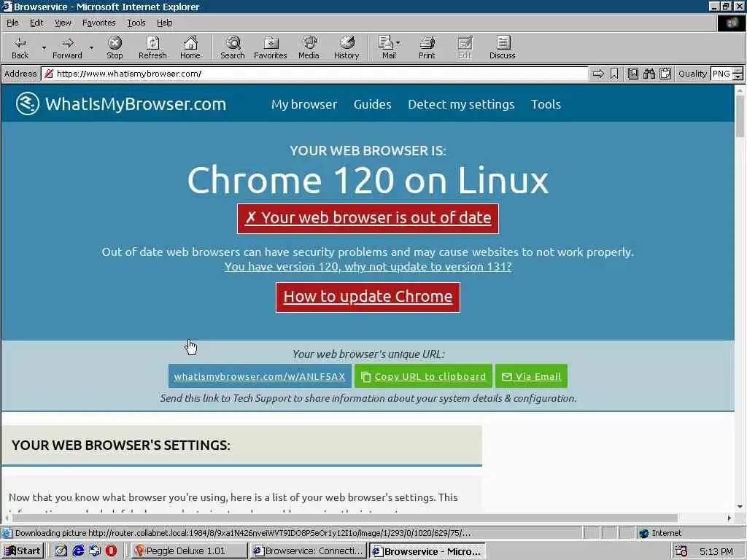Open the Detect my settings nav link
747x560 pixels.
461,104
